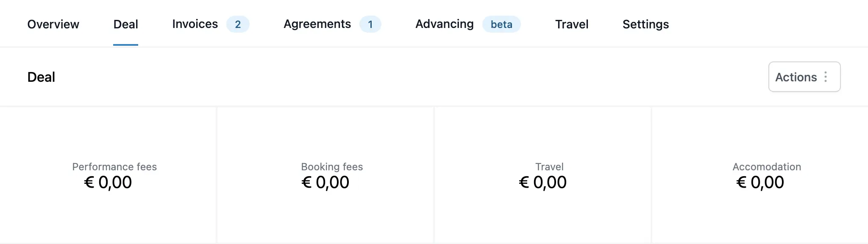Open the Advancing tab
868x244 pixels.
[x=444, y=24]
